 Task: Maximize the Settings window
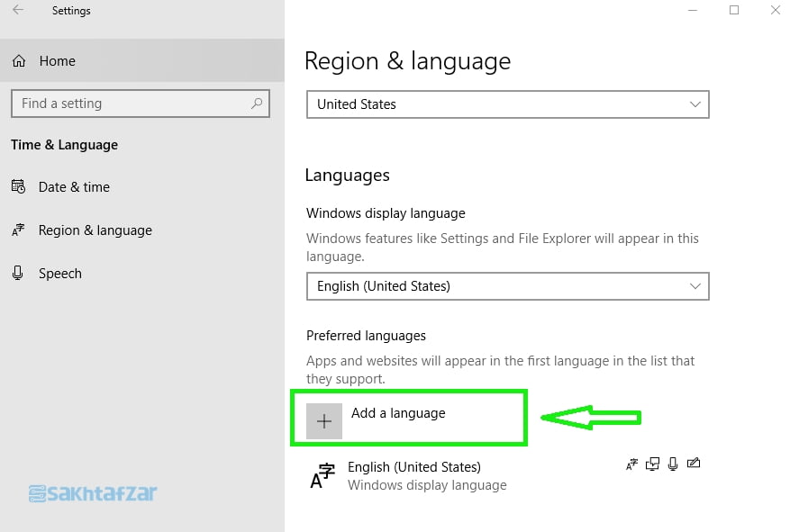click(734, 11)
